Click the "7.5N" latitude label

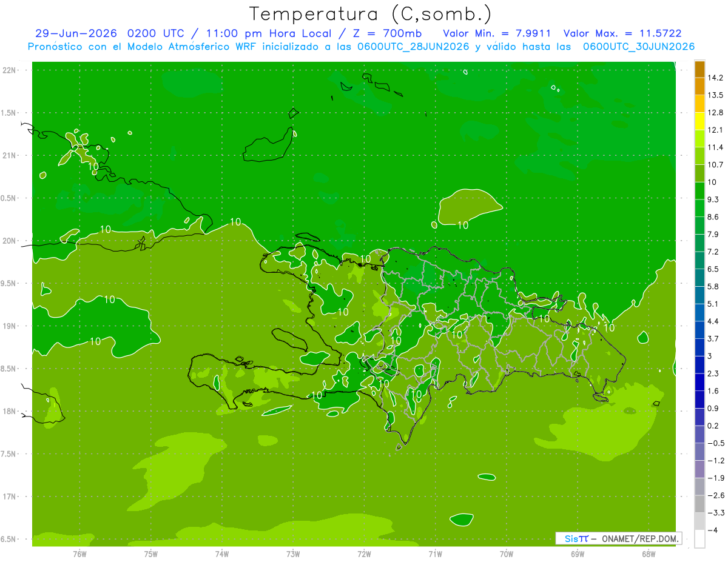[8, 453]
